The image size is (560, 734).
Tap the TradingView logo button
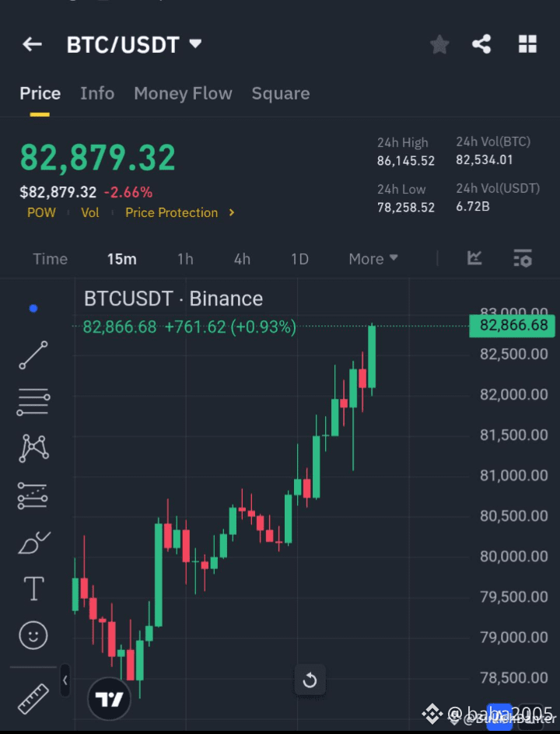point(109,699)
